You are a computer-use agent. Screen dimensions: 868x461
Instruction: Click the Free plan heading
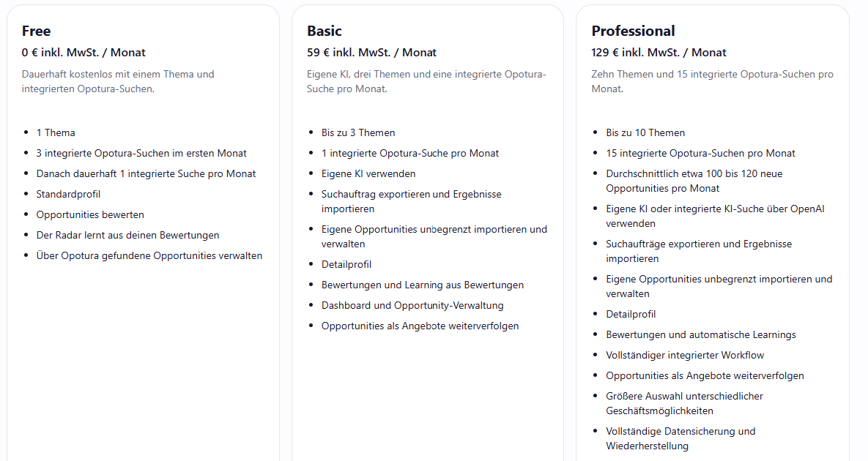tap(36, 31)
